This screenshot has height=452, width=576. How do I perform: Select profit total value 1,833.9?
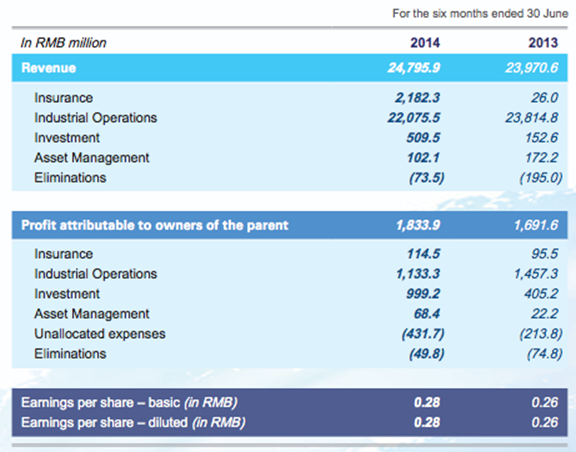(x=418, y=225)
